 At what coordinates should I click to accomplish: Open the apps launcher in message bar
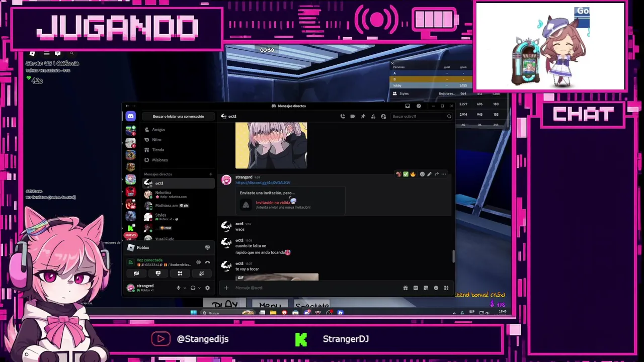[x=446, y=288]
